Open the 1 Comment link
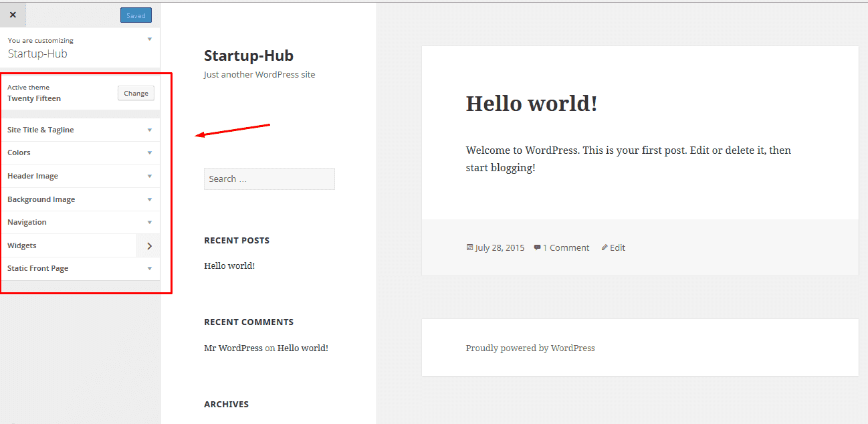 565,247
